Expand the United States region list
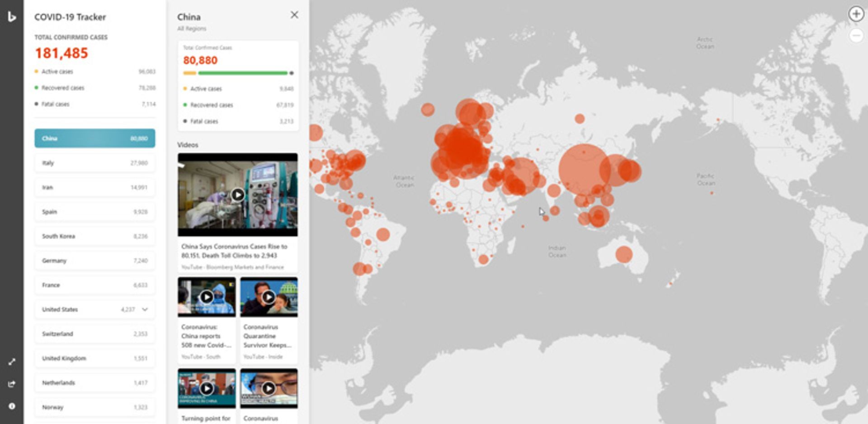Viewport: 868px width, 424px height. point(145,310)
